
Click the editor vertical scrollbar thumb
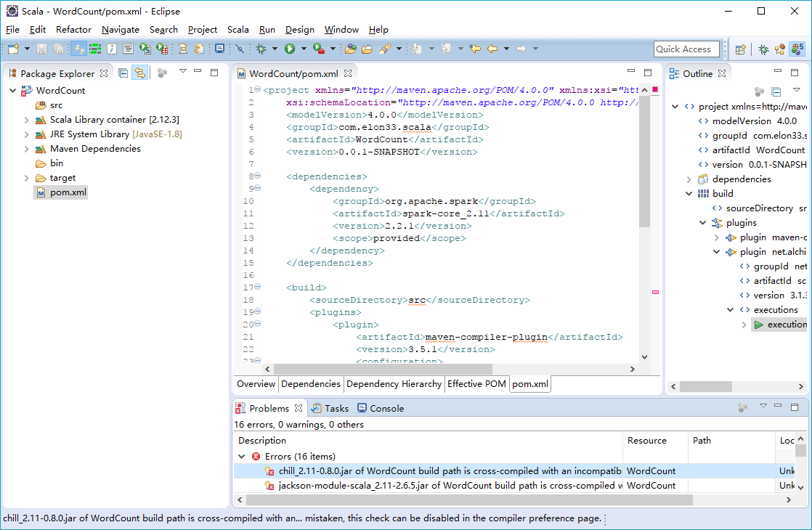tap(644, 161)
